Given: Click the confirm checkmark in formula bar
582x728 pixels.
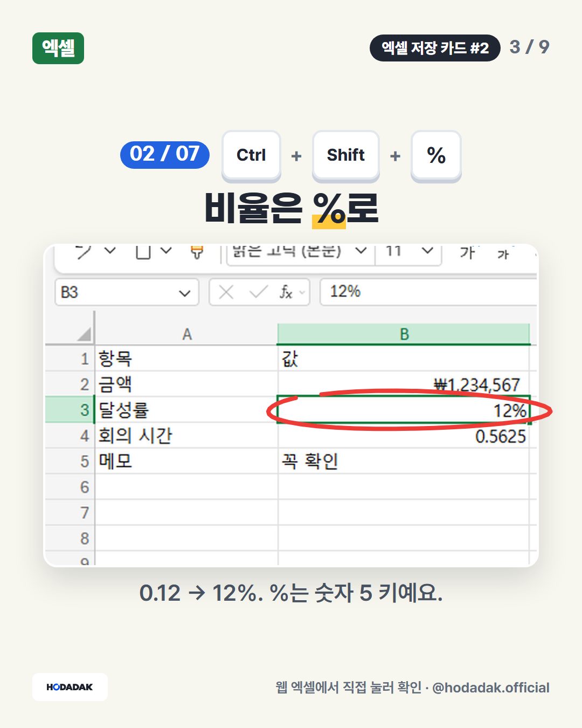Looking at the screenshot, I should coord(259,292).
